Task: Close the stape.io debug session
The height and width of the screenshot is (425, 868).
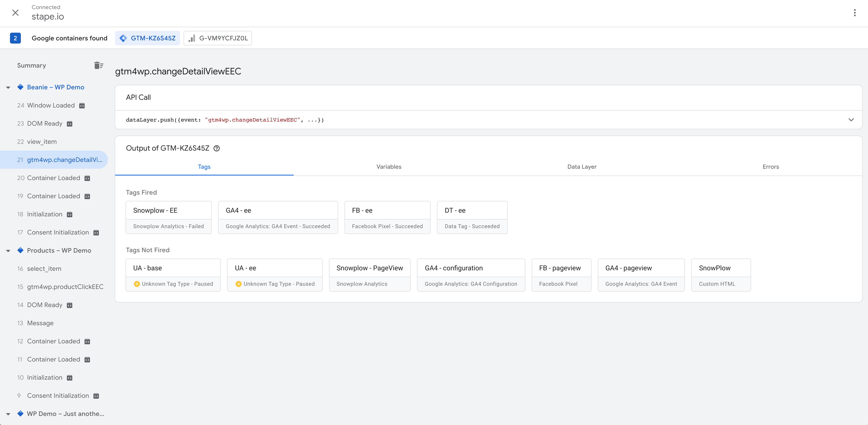Action: coord(15,12)
